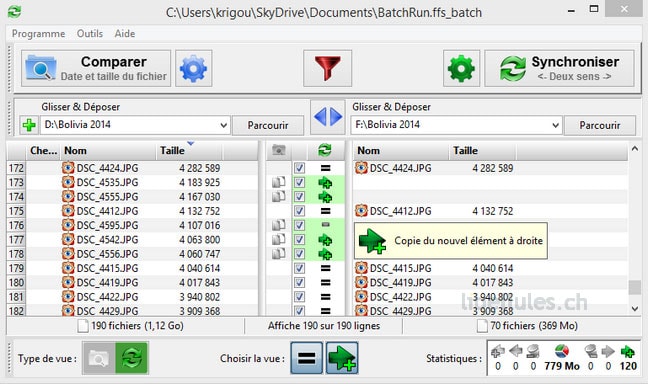Click '70 fichiers (369 Mo)' status text
Image resolution: width=648 pixels, height=384 pixels.
tap(534, 326)
